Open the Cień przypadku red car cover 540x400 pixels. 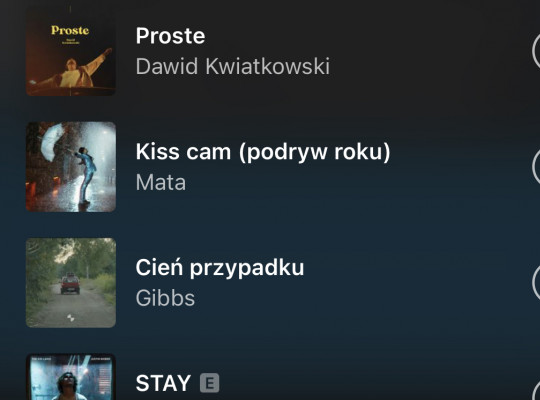coord(71,283)
